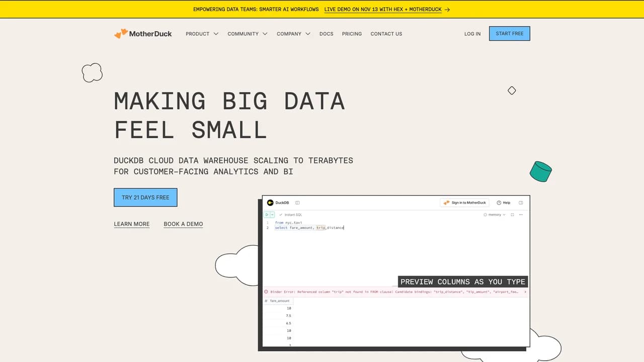Run the query with the play icon
Viewport: 644px width, 362px height.
tap(267, 215)
